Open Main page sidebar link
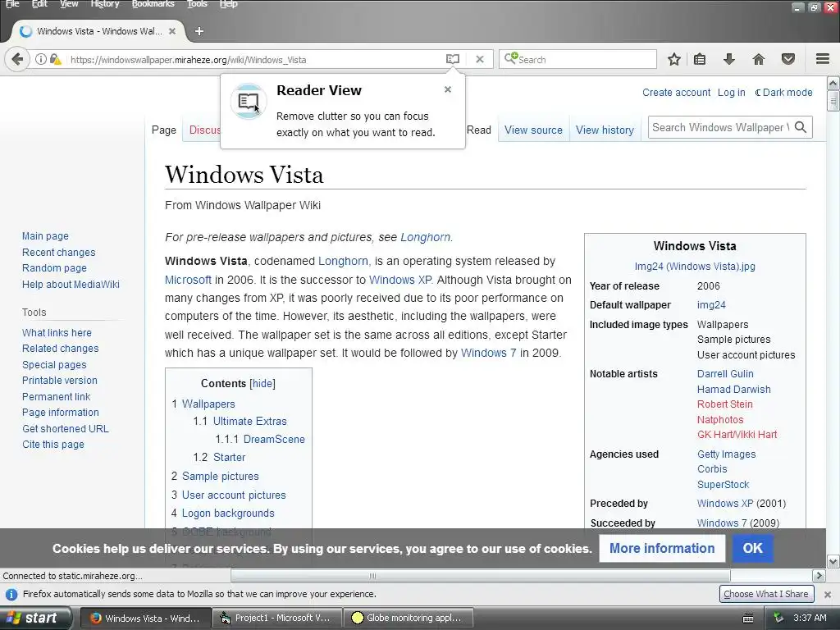Screen dimensions: 840x630 pos(46,236)
